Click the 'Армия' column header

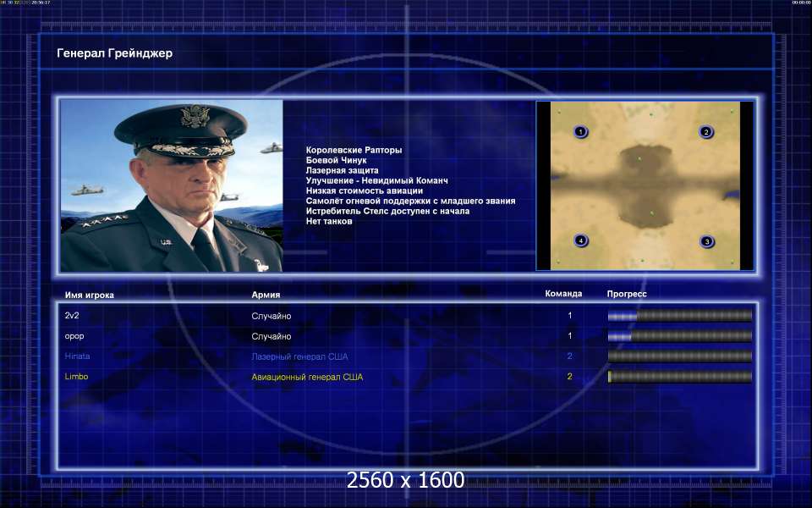266,295
